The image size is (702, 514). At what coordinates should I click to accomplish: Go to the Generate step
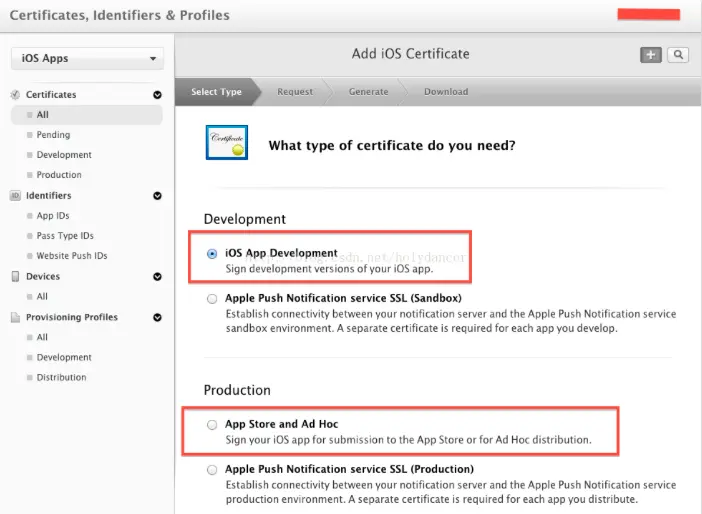coord(368,92)
